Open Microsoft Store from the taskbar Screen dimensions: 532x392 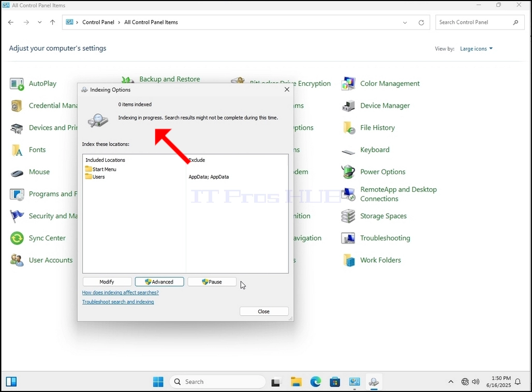point(335,382)
